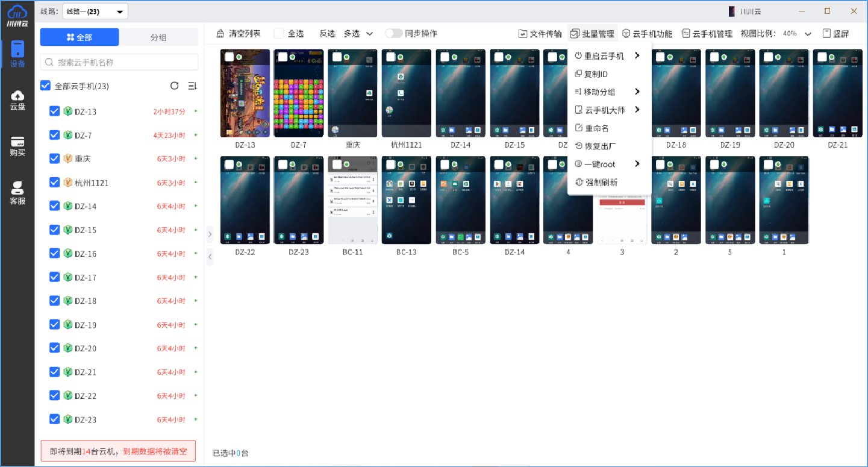868x467 pixels.
Task: Click the 云手机功能 toolbar icon
Action: point(647,33)
